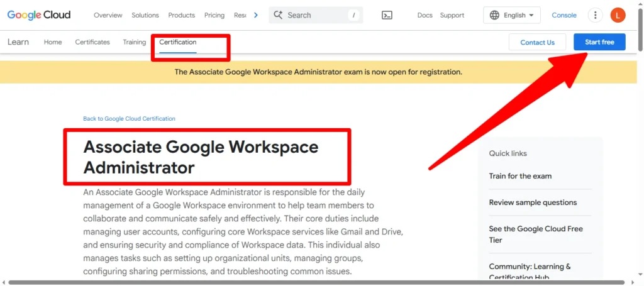
Task: Open Community: Learning & Certification Hub link
Action: point(530,271)
